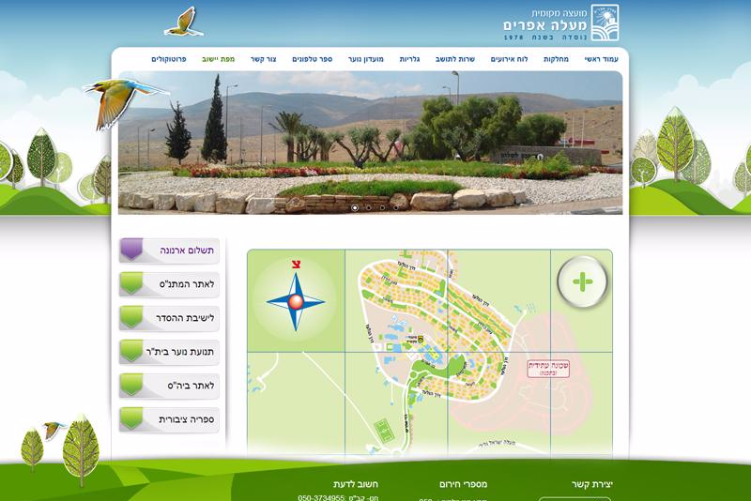Image resolution: width=751 pixels, height=501 pixels.
Task: Click the blue compass star on the map
Action: pyautogui.click(x=296, y=302)
